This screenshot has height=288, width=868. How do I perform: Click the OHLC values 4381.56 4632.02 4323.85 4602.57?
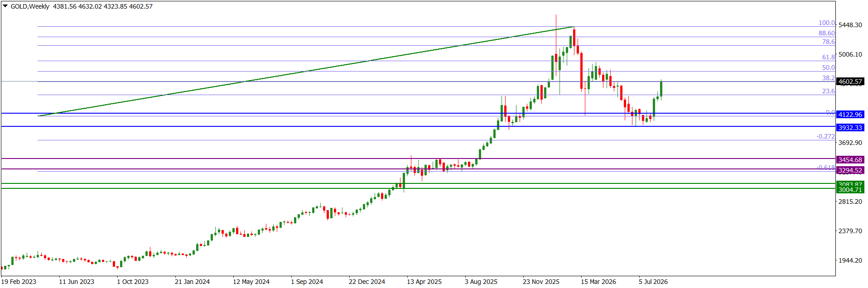[x=103, y=6]
